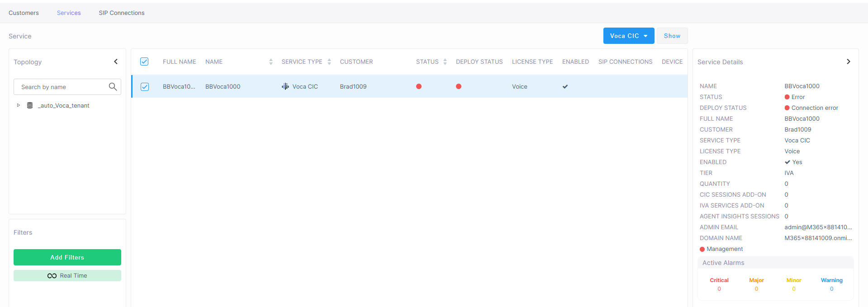
Task: Sort table by the Name column arrows
Action: point(270,62)
